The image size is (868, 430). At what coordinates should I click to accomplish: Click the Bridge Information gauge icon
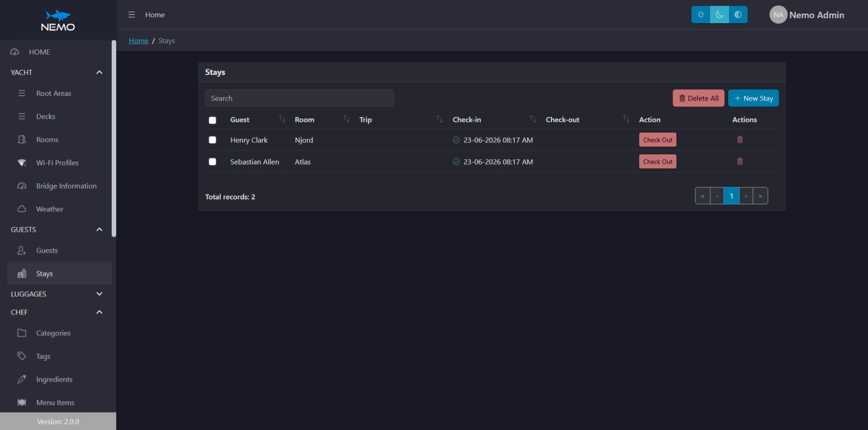(x=22, y=186)
